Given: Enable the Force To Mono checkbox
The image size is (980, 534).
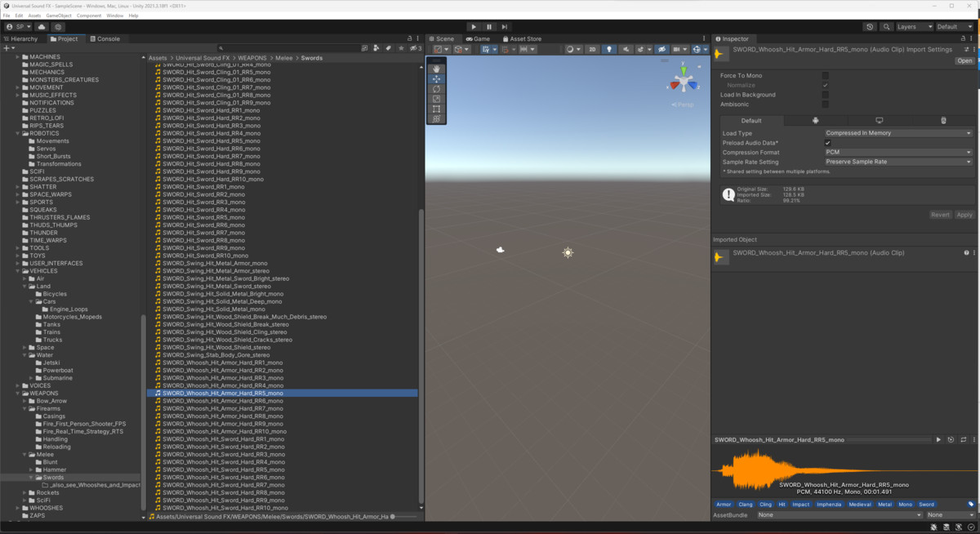Looking at the screenshot, I should point(826,75).
